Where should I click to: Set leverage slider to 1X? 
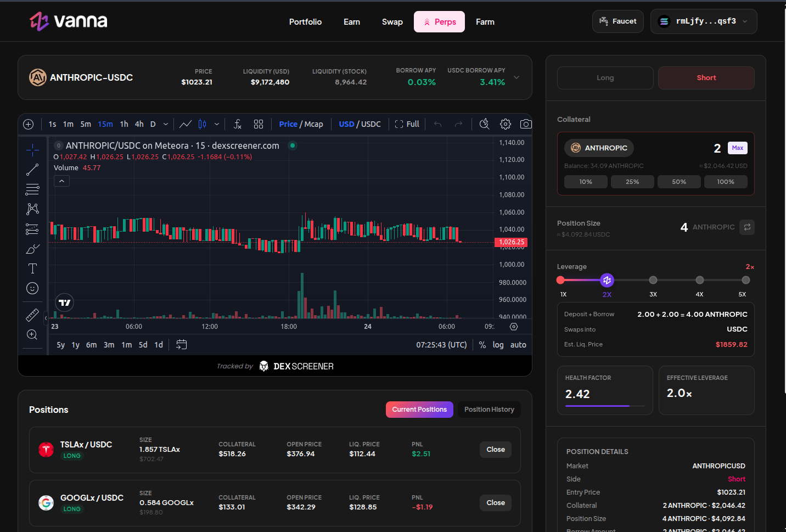tap(560, 280)
